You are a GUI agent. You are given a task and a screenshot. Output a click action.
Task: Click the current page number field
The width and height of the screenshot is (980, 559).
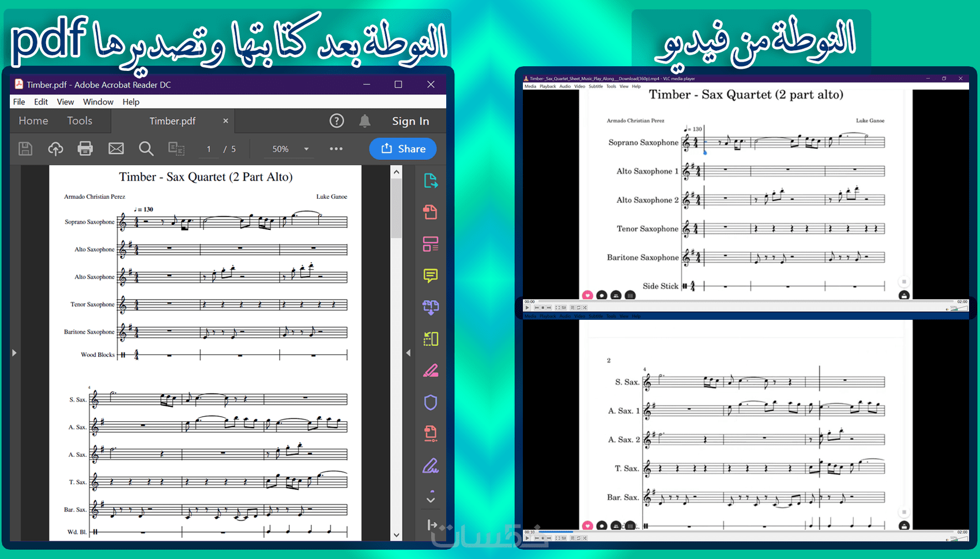(x=209, y=149)
